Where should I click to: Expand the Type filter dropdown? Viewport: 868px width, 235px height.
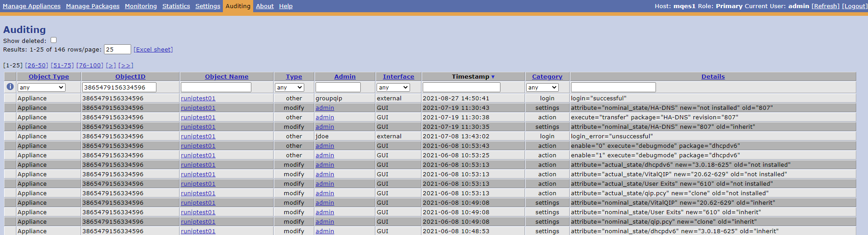(289, 87)
